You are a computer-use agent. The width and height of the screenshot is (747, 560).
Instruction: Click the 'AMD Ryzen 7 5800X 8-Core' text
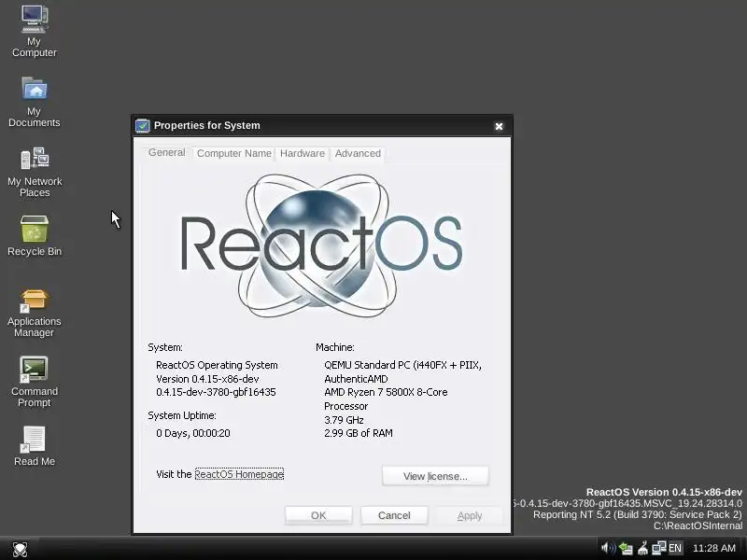(386, 392)
